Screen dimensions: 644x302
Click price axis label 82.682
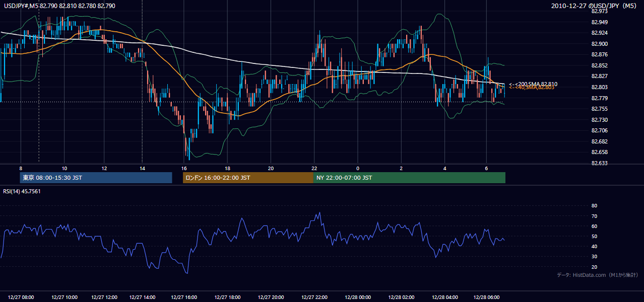tap(599, 141)
